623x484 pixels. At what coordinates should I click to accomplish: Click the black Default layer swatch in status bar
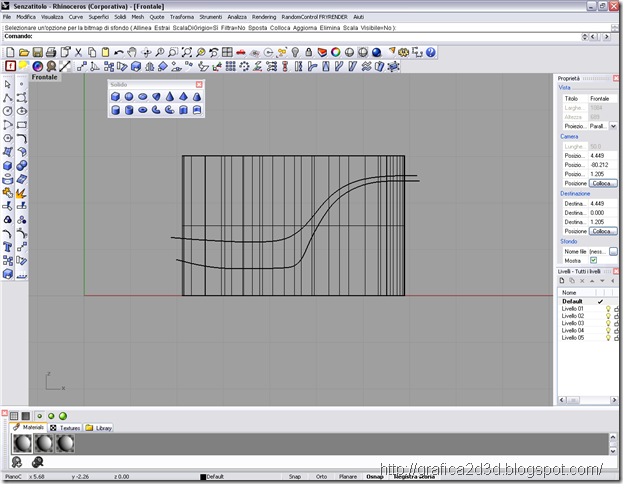203,477
